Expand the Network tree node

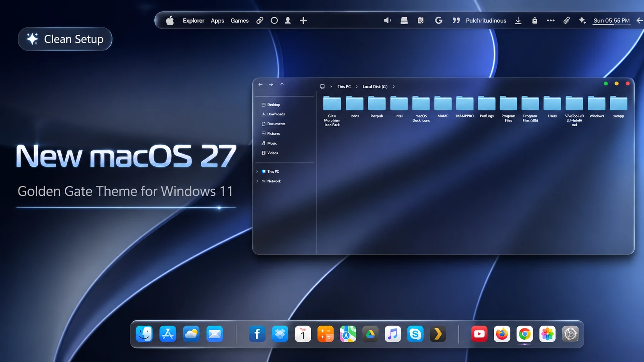tap(257, 181)
